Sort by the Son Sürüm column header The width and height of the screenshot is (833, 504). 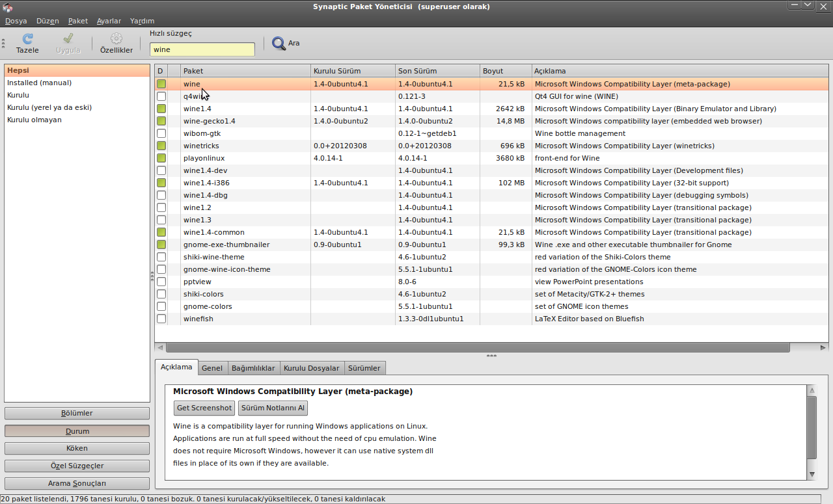point(437,71)
